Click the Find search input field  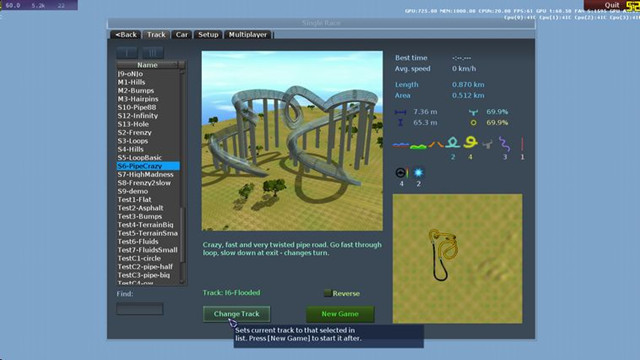pyautogui.click(x=140, y=309)
